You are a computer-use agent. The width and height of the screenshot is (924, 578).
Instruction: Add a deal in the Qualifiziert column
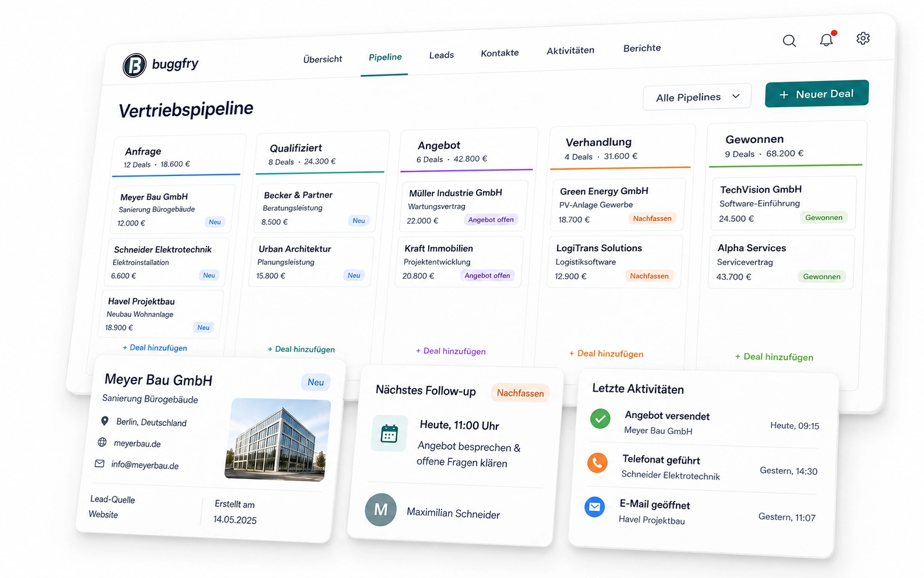click(301, 350)
